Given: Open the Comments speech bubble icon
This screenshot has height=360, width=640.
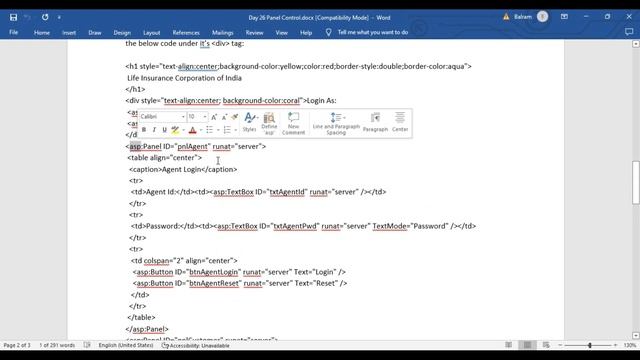Looking at the screenshot, I should pyautogui.click(x=629, y=32).
